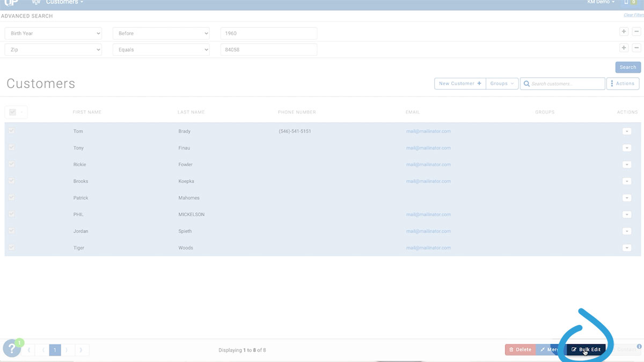Open the Before operator dropdown
This screenshot has width=644, height=362.
(161, 33)
